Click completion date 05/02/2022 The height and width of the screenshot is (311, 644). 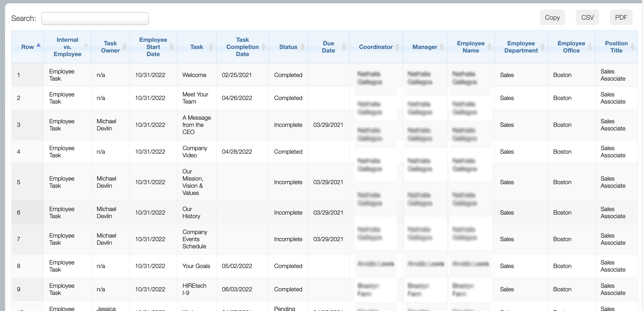pos(237,266)
